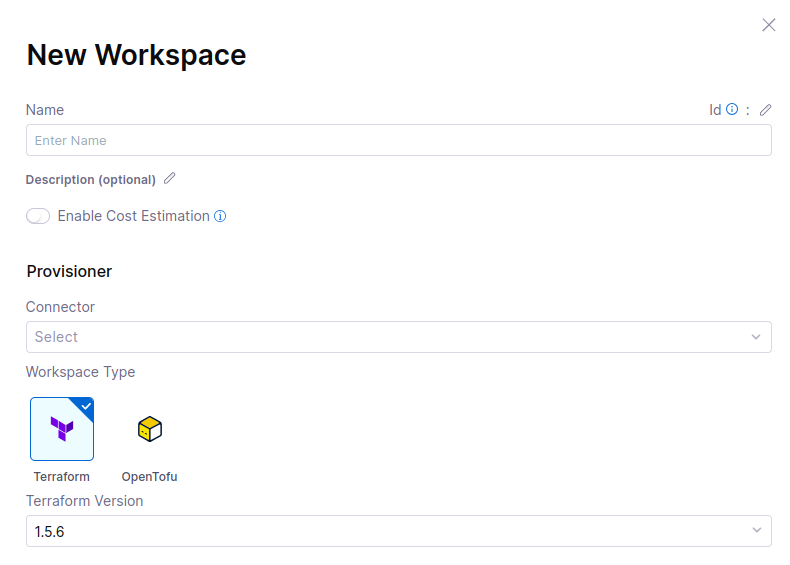This screenshot has width=790, height=565.
Task: Open the Connector select dropdown
Action: pos(398,337)
